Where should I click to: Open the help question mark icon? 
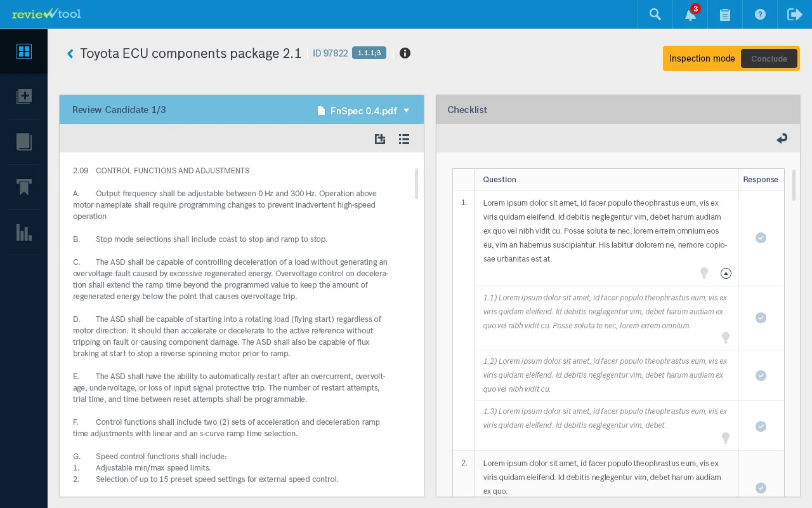[x=760, y=15]
